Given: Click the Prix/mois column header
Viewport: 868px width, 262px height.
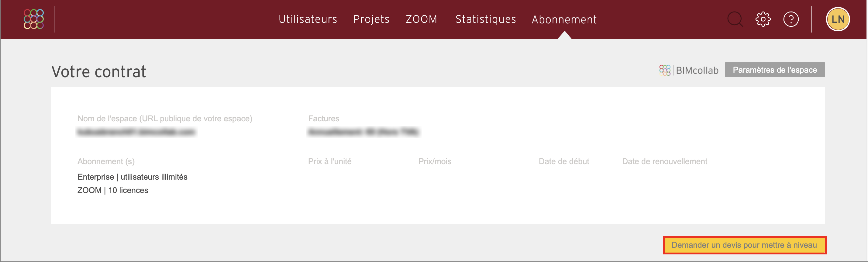Looking at the screenshot, I should click(x=435, y=161).
